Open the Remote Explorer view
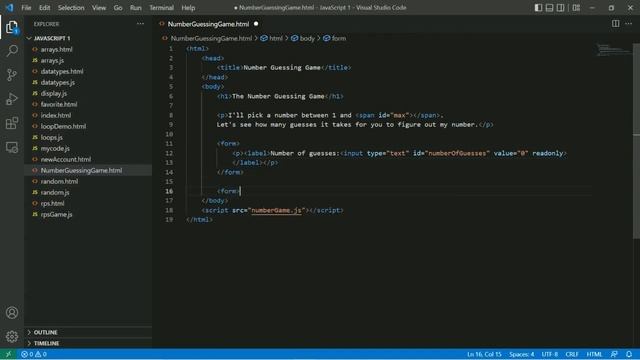Image resolution: width=640 pixels, height=360 pixels. 12,147
